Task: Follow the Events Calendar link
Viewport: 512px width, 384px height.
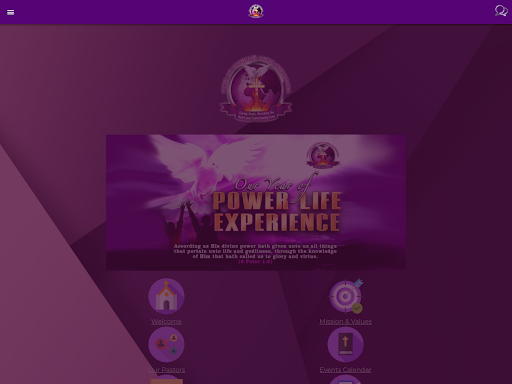Action: [x=345, y=370]
